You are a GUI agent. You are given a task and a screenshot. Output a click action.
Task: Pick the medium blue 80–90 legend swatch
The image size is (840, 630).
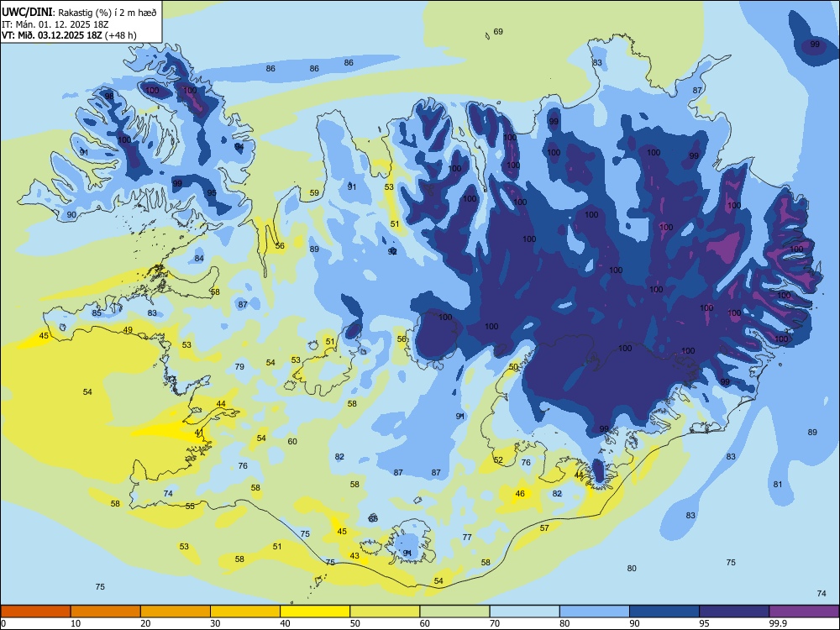click(x=595, y=612)
